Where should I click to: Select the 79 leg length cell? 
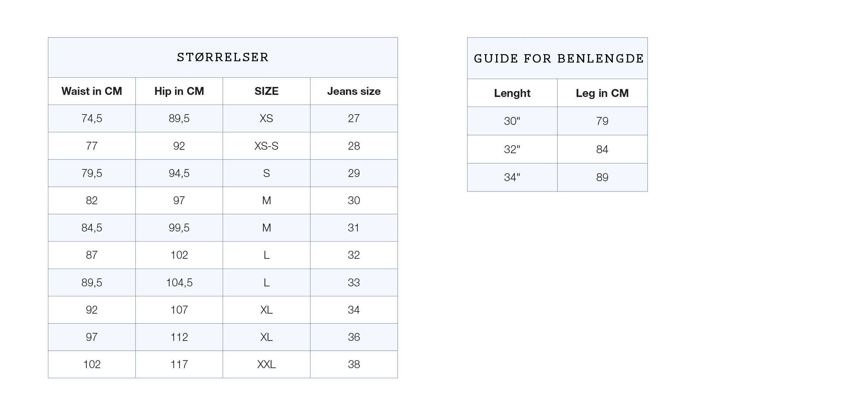602,121
